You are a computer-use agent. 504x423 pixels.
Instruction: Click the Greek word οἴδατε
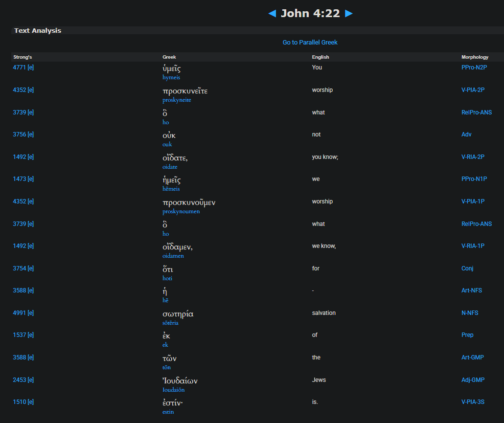[x=175, y=157]
